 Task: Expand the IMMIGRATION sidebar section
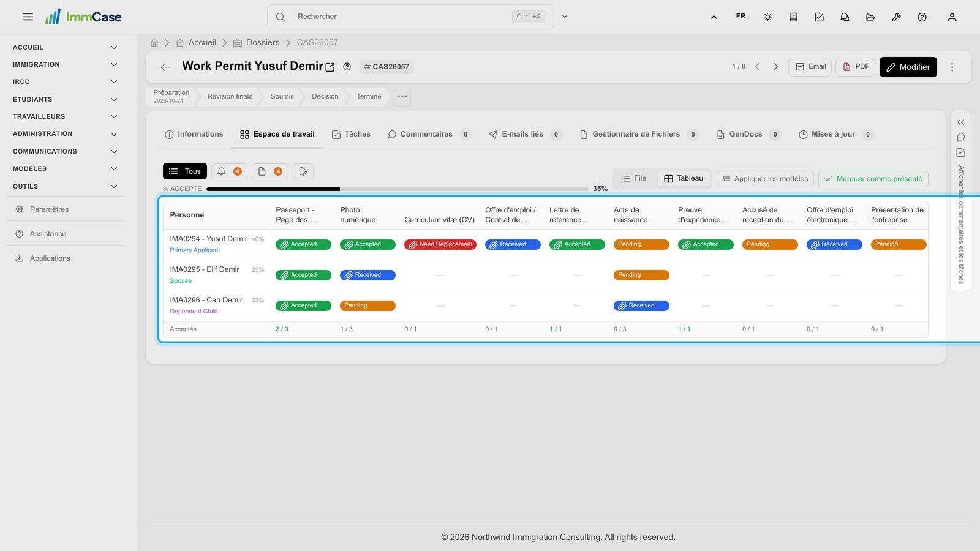[x=65, y=65]
